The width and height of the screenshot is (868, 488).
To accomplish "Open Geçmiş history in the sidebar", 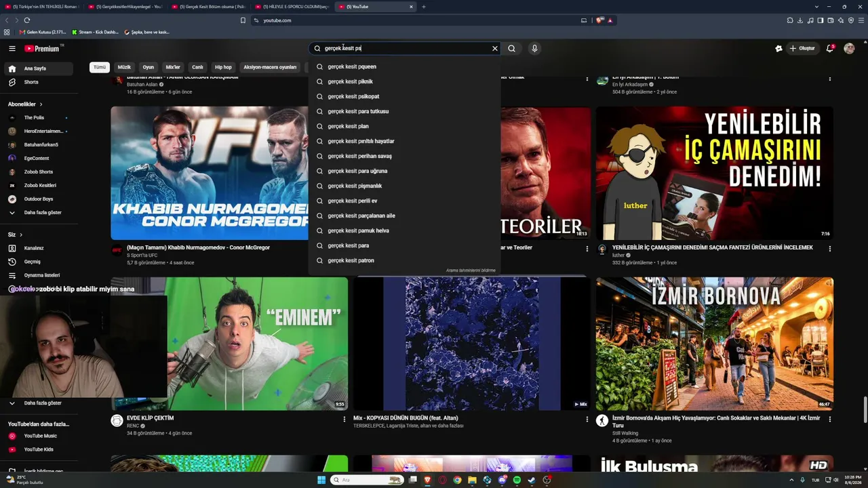I will point(39,262).
